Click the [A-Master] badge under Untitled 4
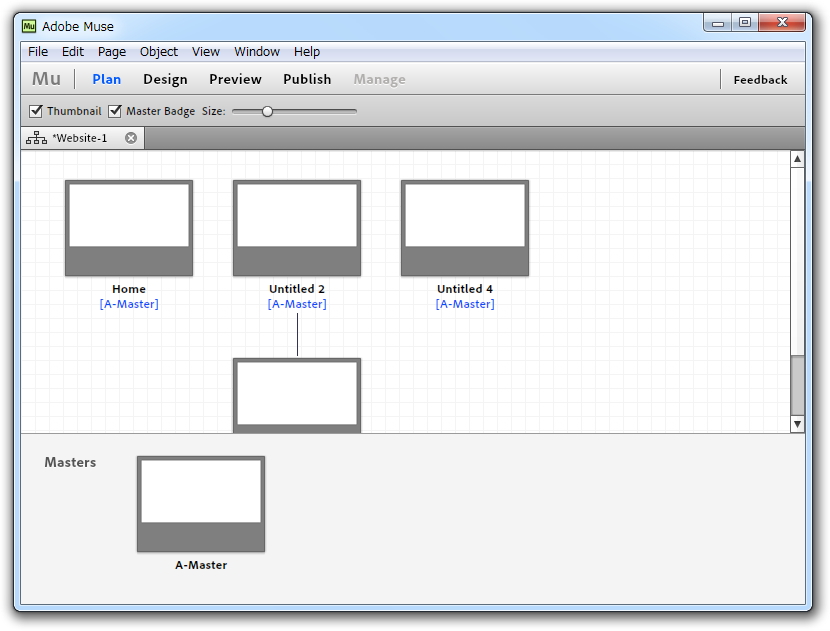Screen dimensions: 830x631 point(465,304)
